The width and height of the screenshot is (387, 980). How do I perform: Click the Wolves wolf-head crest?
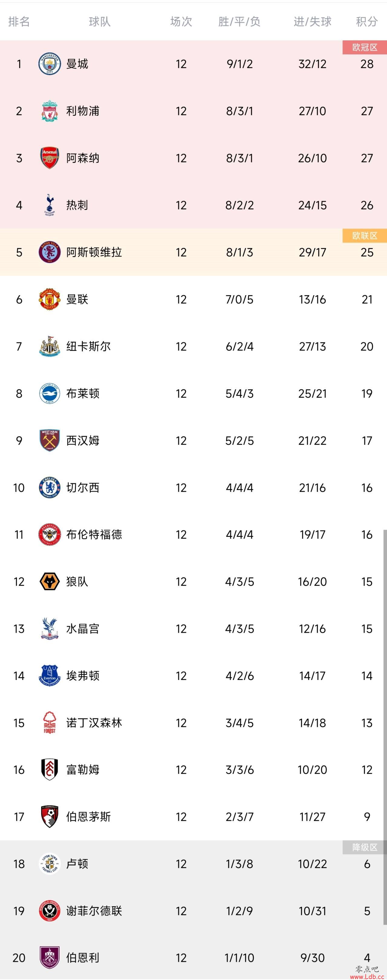(49, 582)
